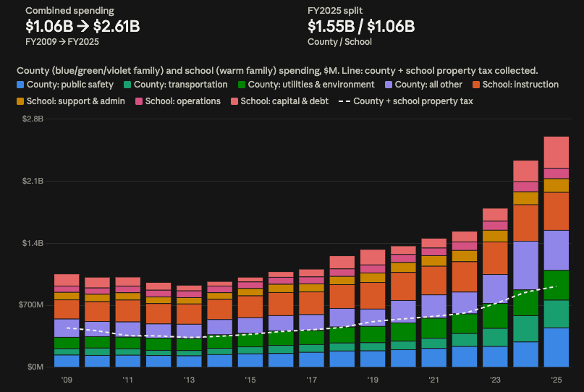Select the '09 capital & debt bar segment
Viewport: 584px width, 392px height.
(67, 280)
